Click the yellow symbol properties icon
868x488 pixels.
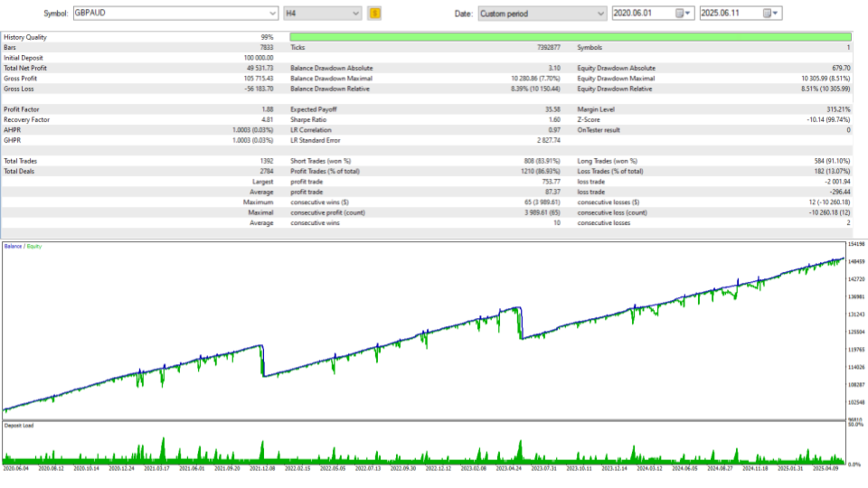pos(374,14)
